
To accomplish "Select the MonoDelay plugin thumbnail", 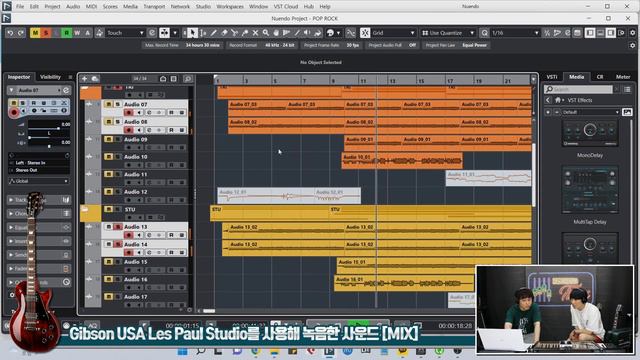I will point(590,133).
